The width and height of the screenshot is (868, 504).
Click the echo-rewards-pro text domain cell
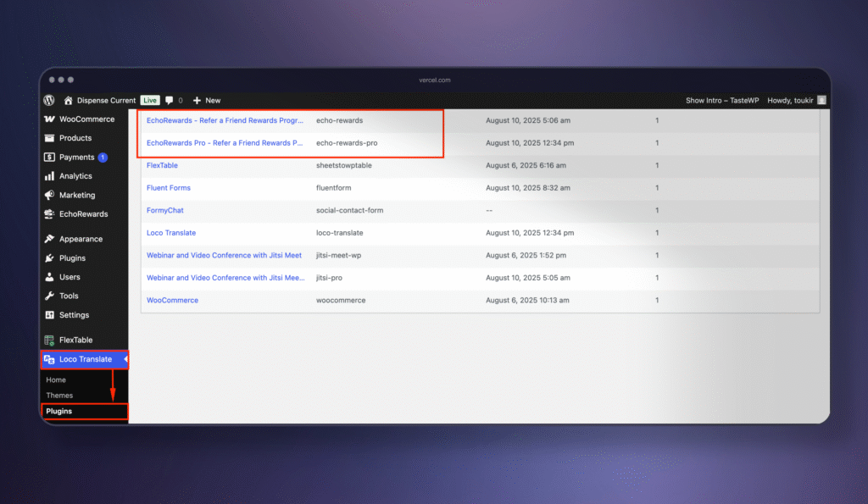click(x=347, y=143)
